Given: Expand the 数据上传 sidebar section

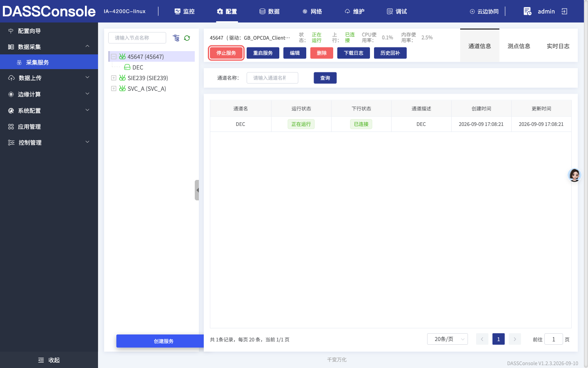Looking at the screenshot, I should coord(87,78).
